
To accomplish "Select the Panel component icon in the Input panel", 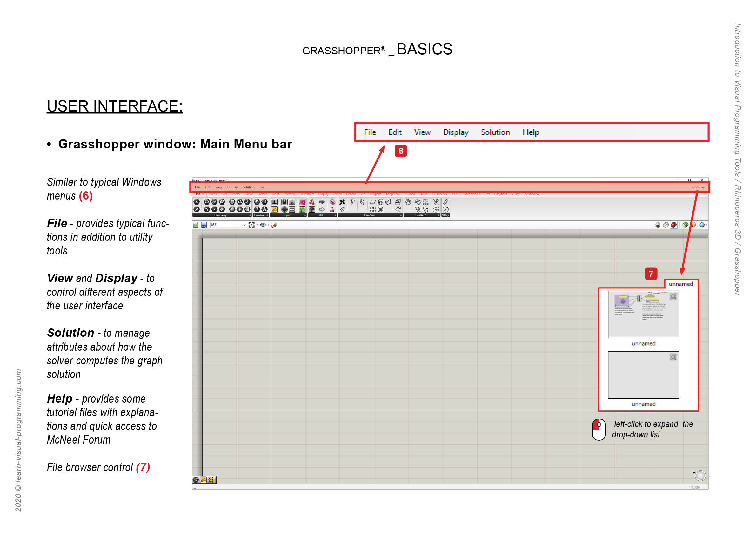I will (x=292, y=210).
